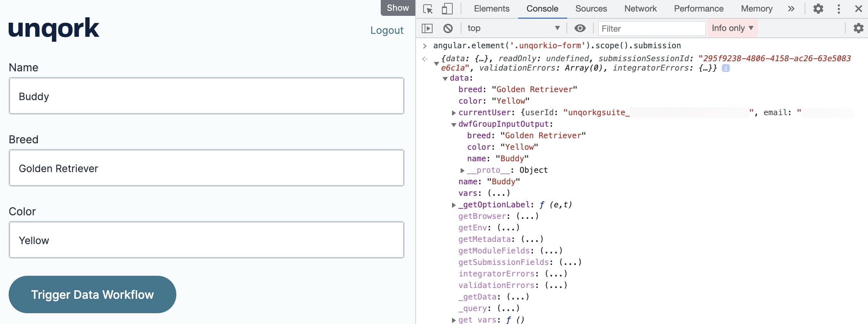Close the DevTools panel

(858, 9)
